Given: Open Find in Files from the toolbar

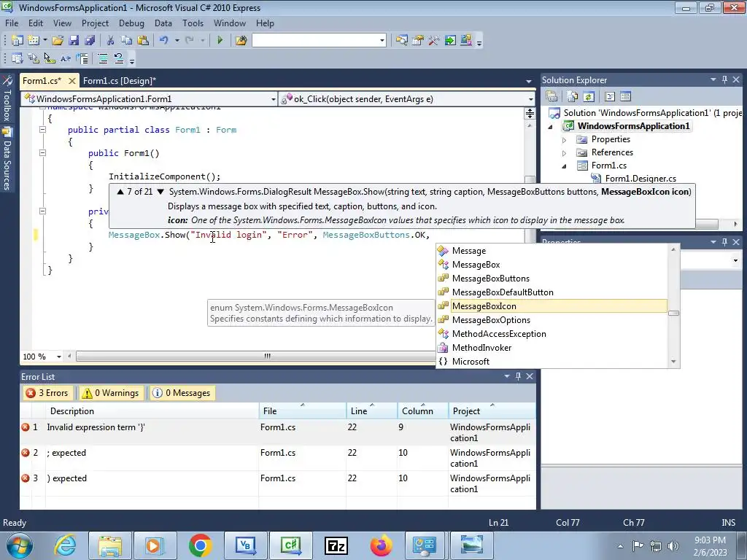Looking at the screenshot, I should click(241, 41).
